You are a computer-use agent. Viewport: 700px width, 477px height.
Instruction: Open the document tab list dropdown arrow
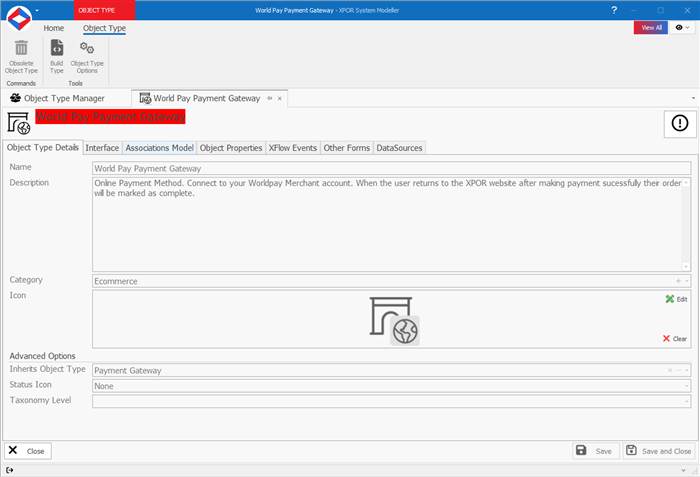point(693,98)
